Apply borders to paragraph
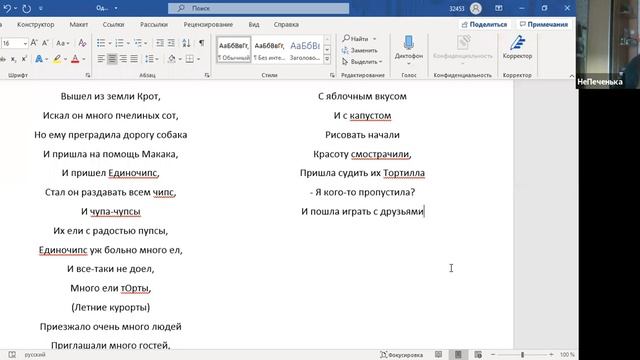 [190, 59]
